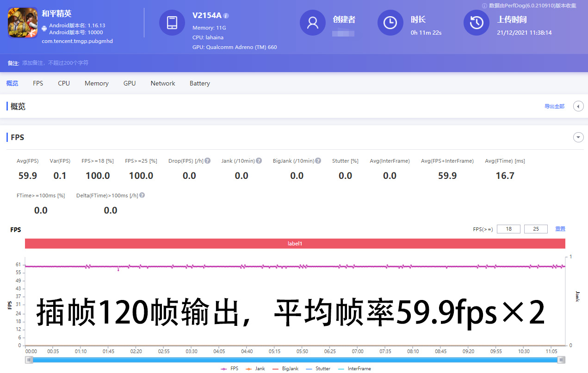Open the Jank(/10min) help question mark
This screenshot has width=588, height=373.
pos(260,160)
